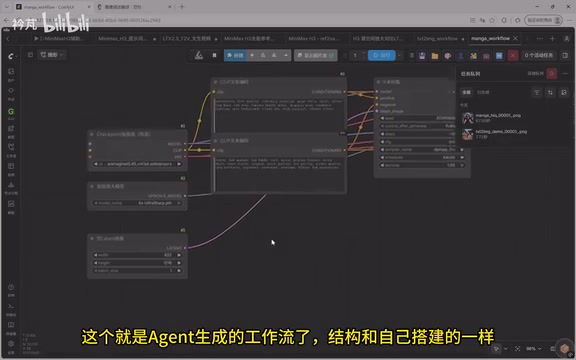Click the help question icon in left sidebar
Screen dimensions: 576x360
11,287
